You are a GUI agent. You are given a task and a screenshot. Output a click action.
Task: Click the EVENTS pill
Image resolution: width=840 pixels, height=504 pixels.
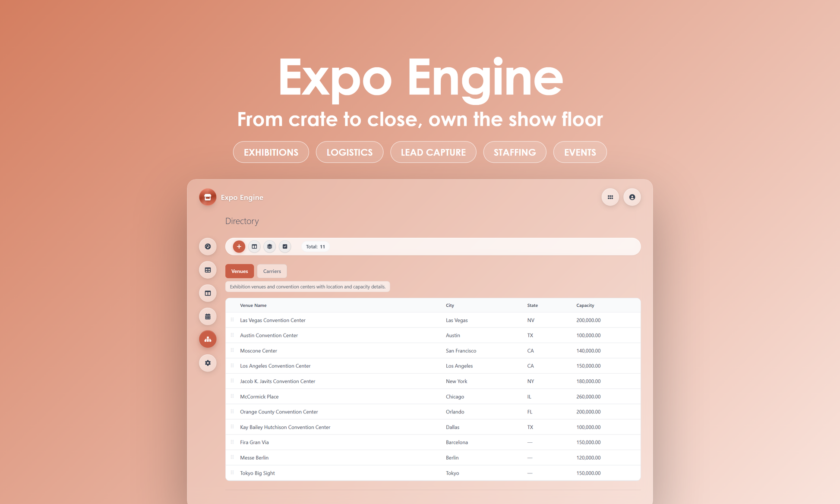point(580,152)
